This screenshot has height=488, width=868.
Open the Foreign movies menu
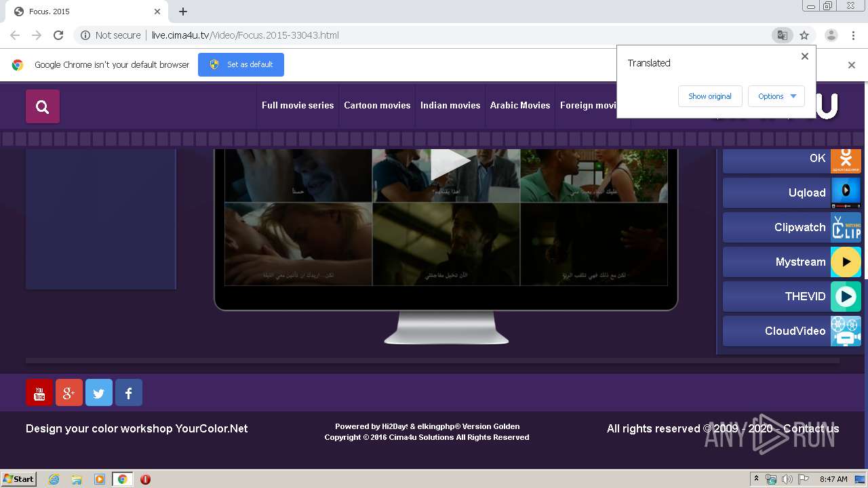[x=587, y=105]
